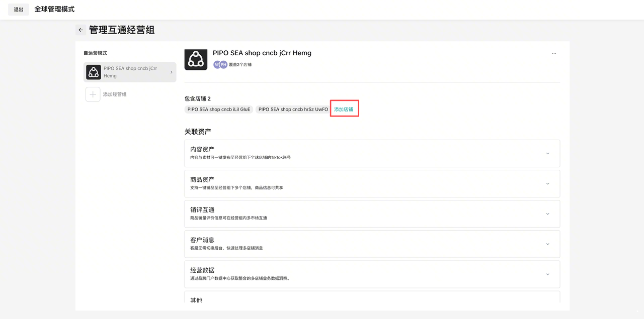Open the three-dot more options menu
Image resolution: width=644 pixels, height=319 pixels.
[554, 53]
